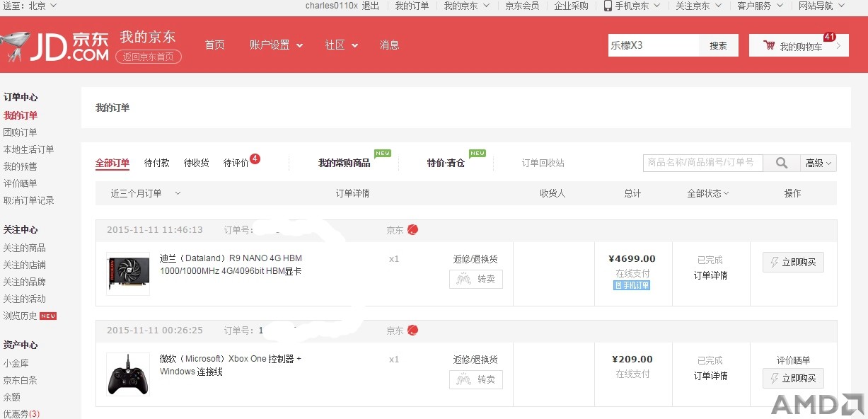Image resolution: width=868 pixels, height=419 pixels.
Task: Open the 订单回收站 tab
Action: pyautogui.click(x=543, y=163)
